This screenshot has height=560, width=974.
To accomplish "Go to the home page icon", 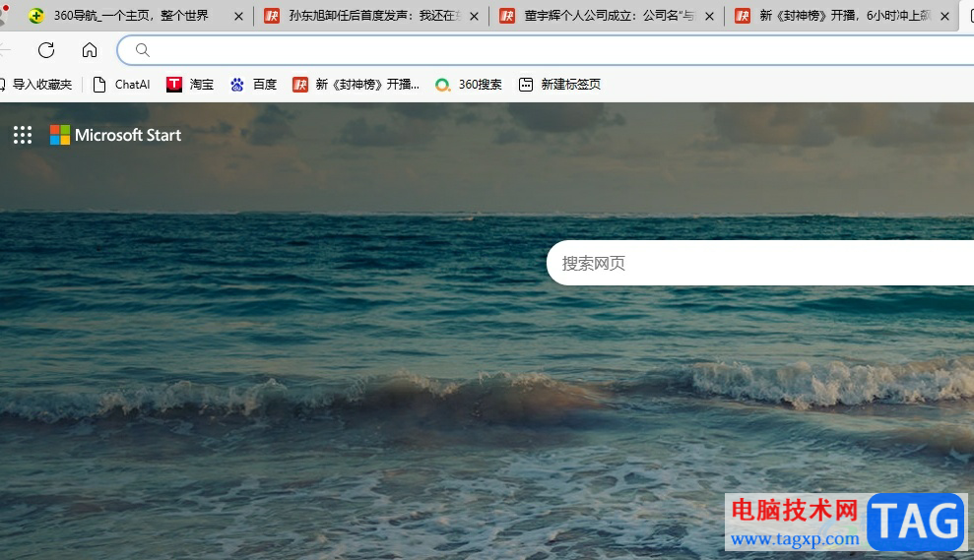I will [90, 50].
